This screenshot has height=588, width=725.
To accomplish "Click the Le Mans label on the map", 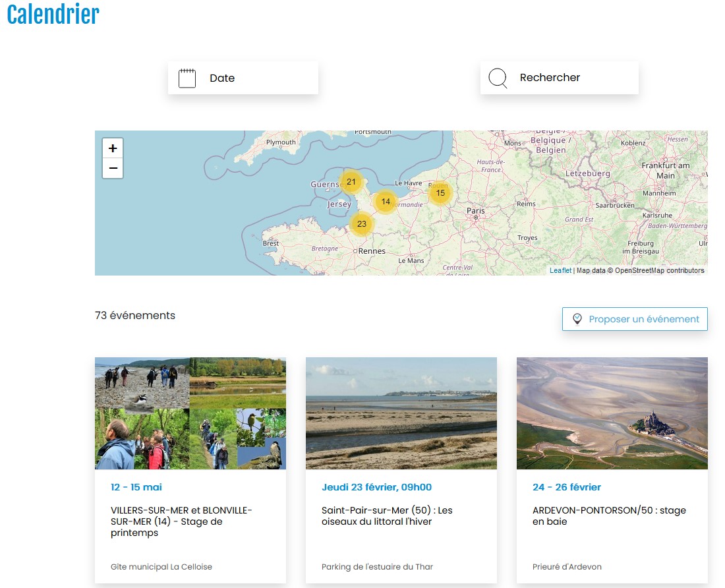I will 411,261.
